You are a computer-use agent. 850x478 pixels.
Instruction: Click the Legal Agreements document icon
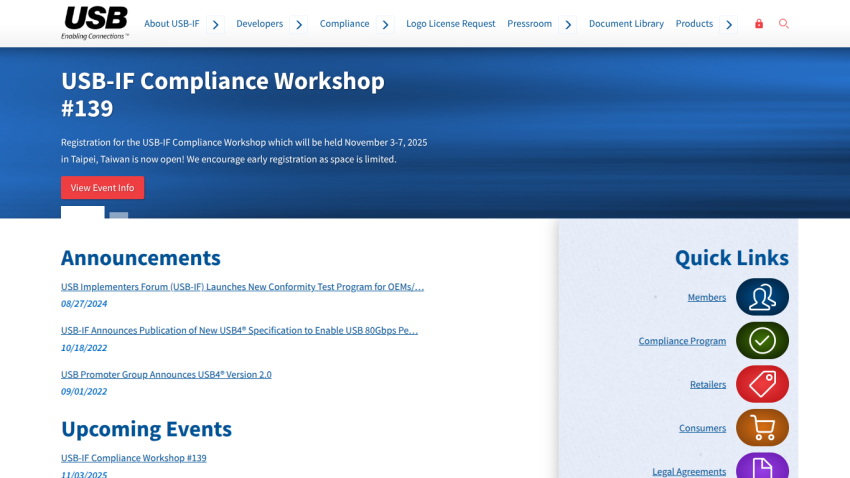tap(762, 466)
